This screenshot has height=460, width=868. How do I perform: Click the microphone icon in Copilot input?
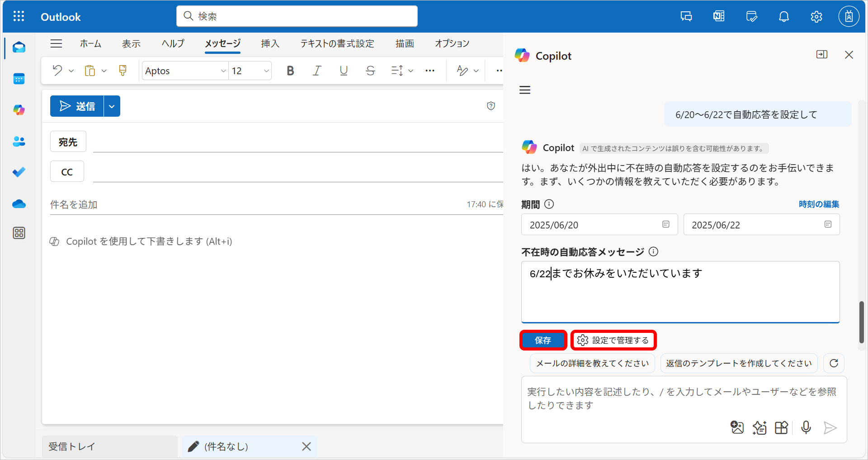tap(806, 427)
